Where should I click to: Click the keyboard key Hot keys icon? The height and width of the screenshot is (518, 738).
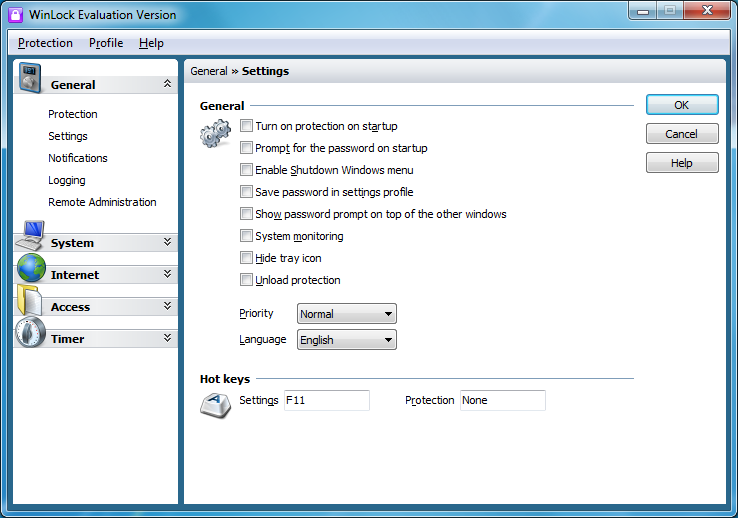pyautogui.click(x=216, y=406)
